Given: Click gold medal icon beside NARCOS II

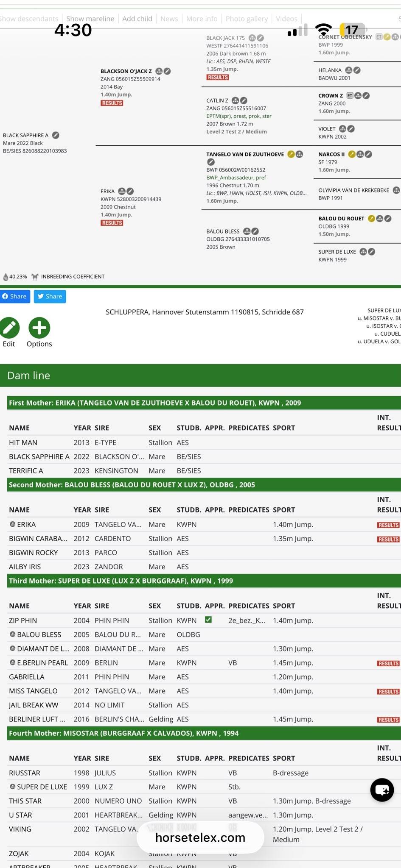Looking at the screenshot, I should [352, 154].
